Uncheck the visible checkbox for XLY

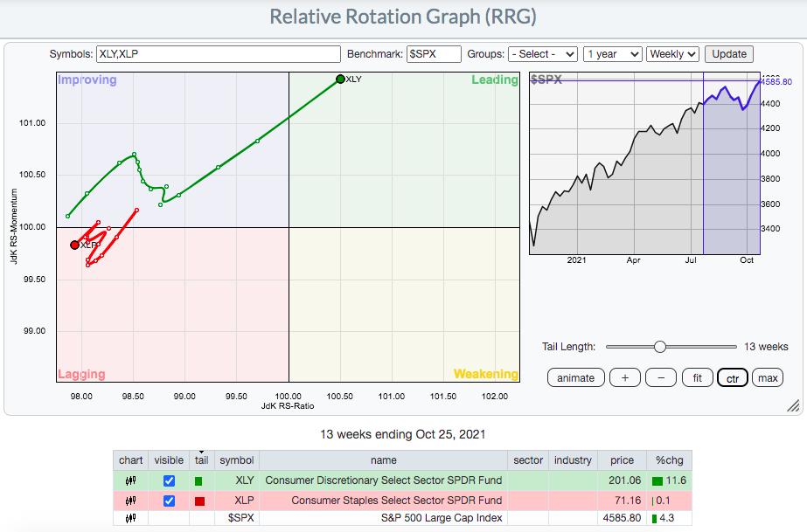(169, 480)
